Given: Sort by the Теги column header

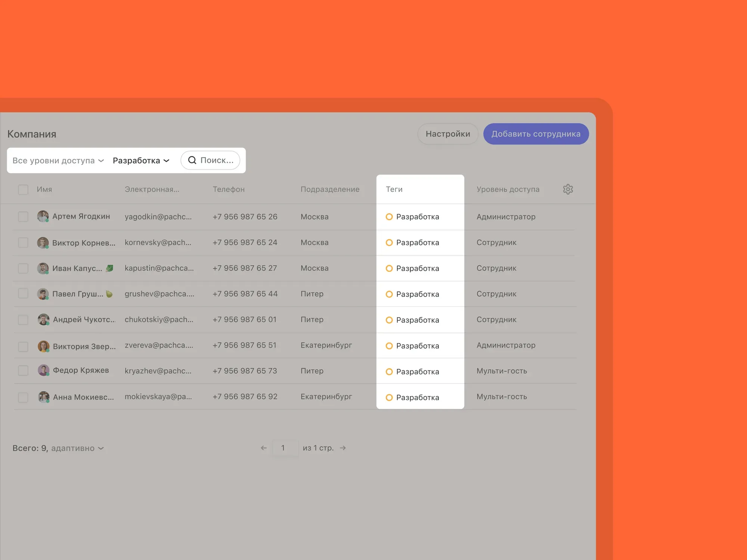Looking at the screenshot, I should click(394, 189).
